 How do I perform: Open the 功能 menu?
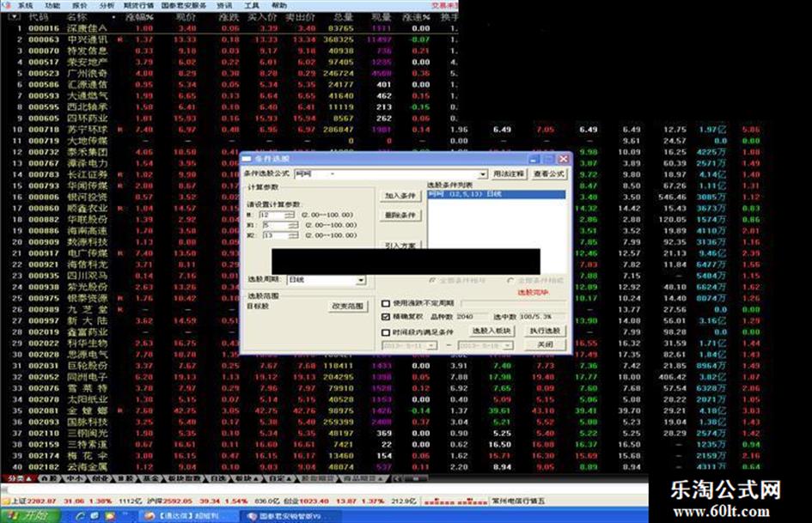click(x=52, y=6)
